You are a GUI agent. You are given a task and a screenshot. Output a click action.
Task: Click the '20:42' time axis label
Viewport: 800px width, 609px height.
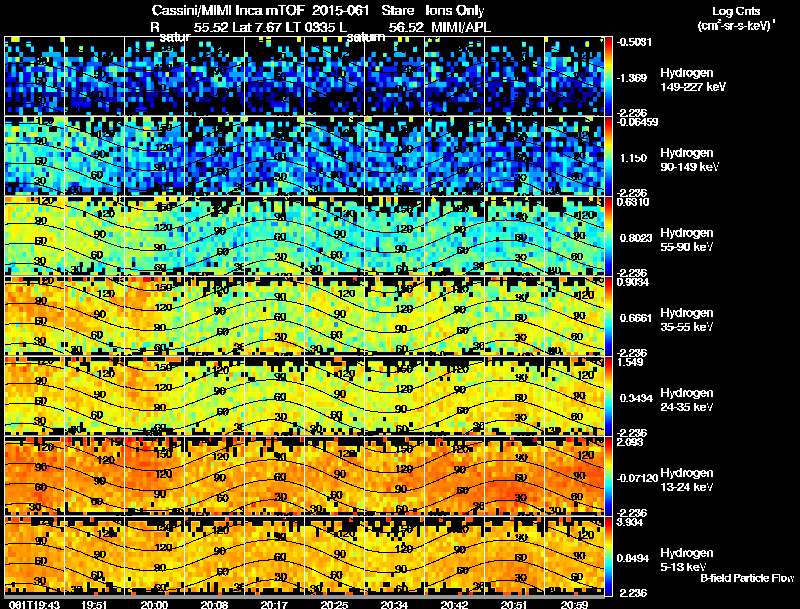tap(454, 604)
